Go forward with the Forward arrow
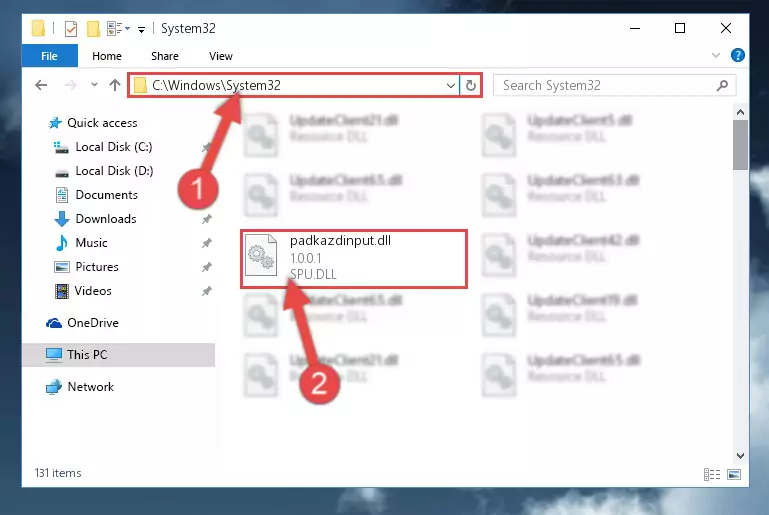 coord(71,85)
